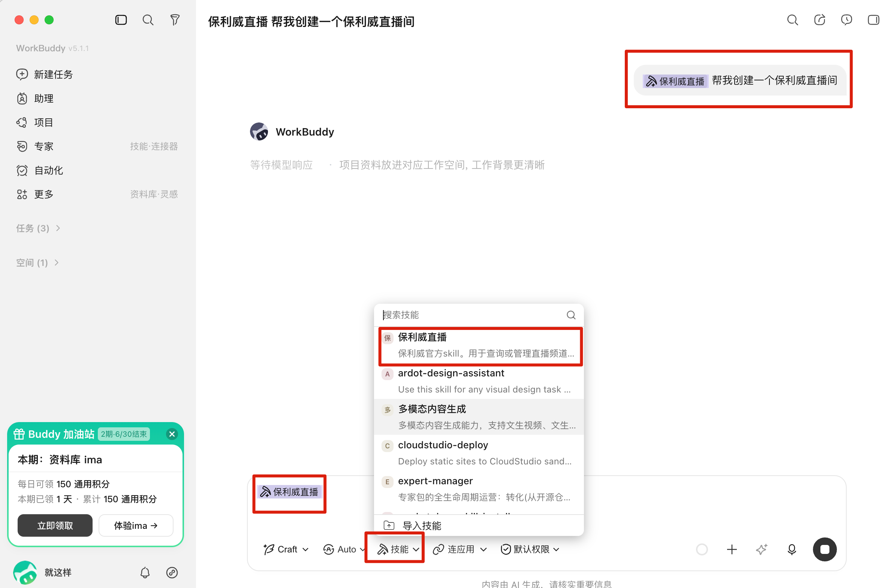Click the gift icon on Buddy 加油站

pyautogui.click(x=19, y=434)
